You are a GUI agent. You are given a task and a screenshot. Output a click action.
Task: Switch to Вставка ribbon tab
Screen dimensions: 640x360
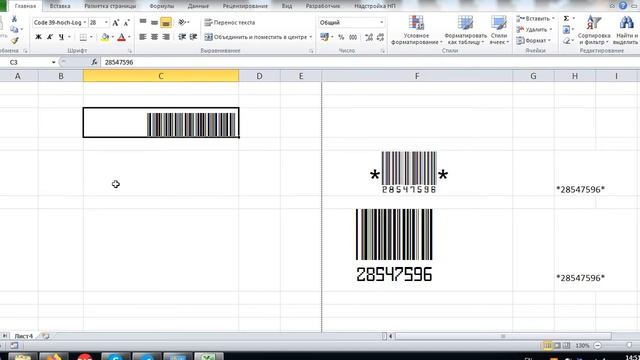click(60, 6)
